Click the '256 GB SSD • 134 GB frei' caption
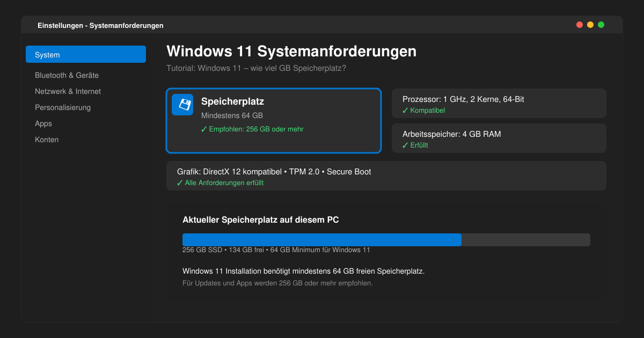 pos(276,250)
